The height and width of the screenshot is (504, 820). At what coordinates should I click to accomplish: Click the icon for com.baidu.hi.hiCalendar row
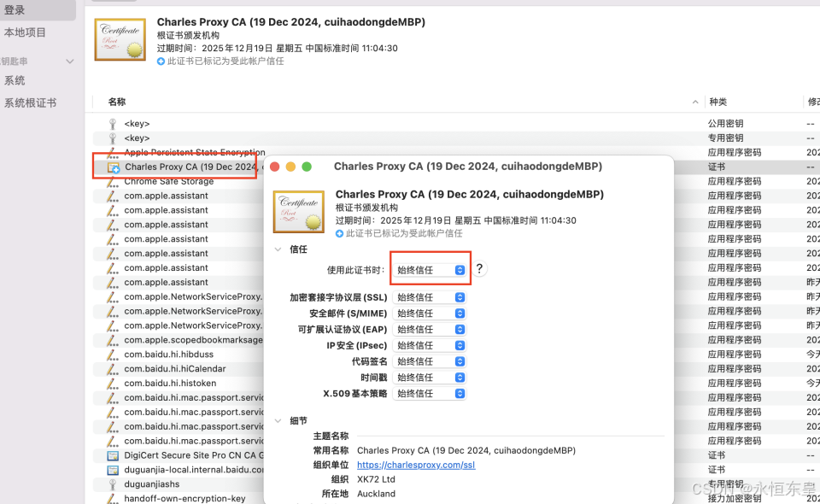click(x=113, y=368)
